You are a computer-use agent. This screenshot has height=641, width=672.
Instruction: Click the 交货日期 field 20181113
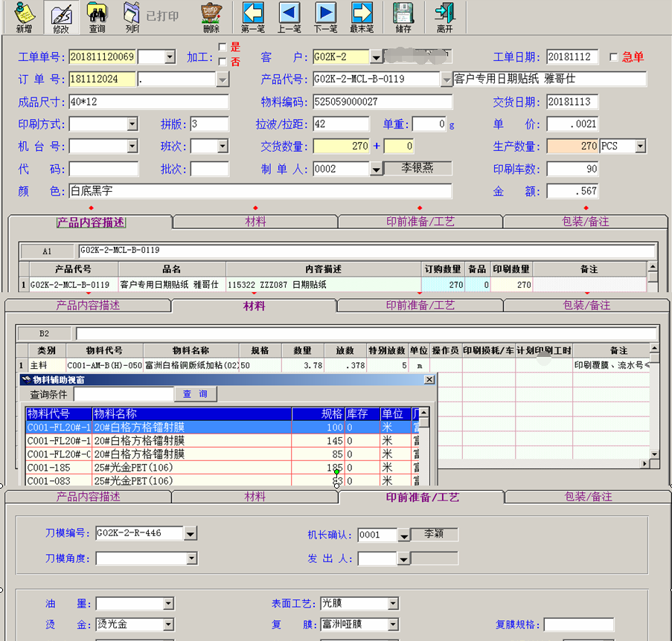point(572,102)
